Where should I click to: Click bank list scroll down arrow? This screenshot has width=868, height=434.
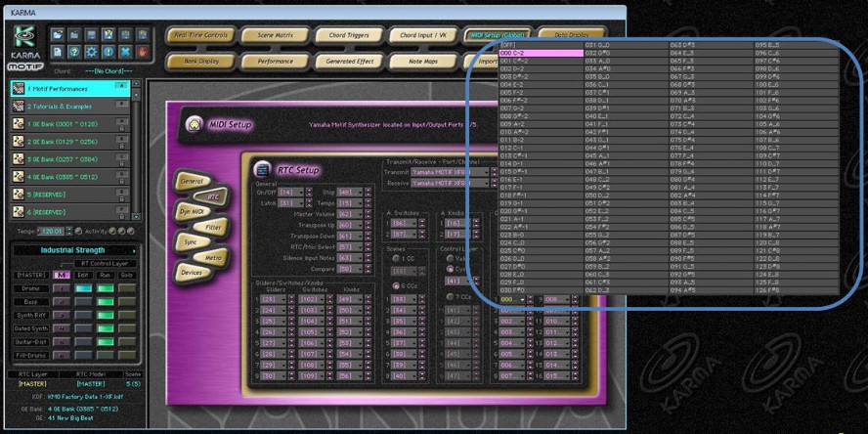(136, 216)
